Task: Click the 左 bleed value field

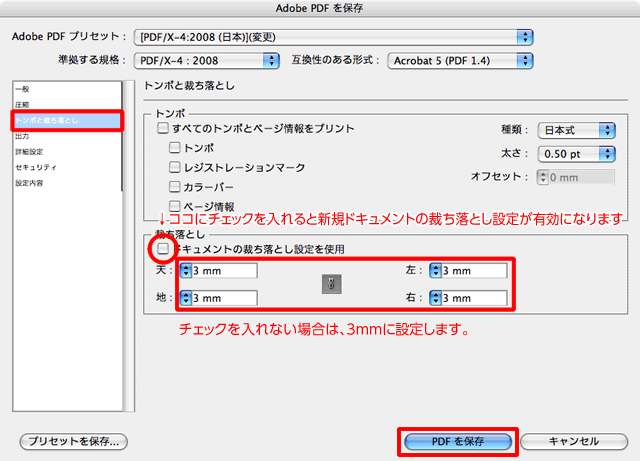Action: point(474,271)
